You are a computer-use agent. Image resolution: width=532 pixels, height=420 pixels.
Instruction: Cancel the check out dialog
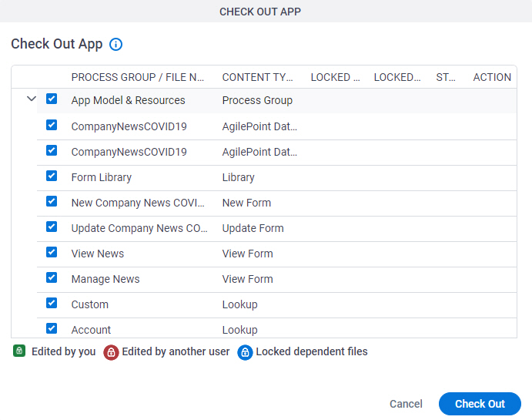[x=406, y=404]
